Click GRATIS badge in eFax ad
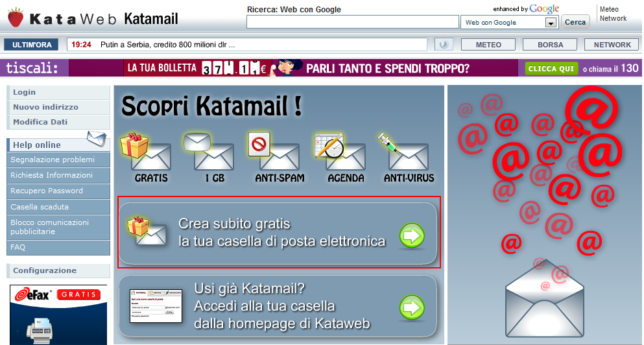 click(x=79, y=294)
